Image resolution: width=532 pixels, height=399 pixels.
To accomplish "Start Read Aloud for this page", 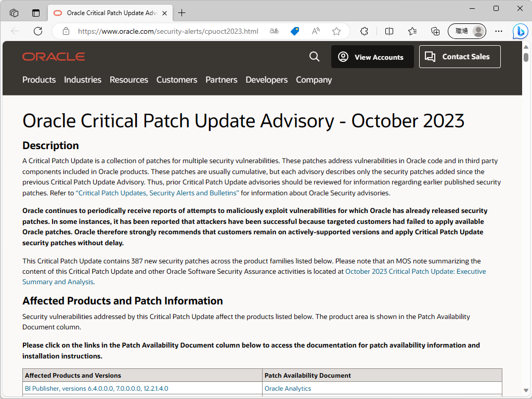I will pos(315,31).
